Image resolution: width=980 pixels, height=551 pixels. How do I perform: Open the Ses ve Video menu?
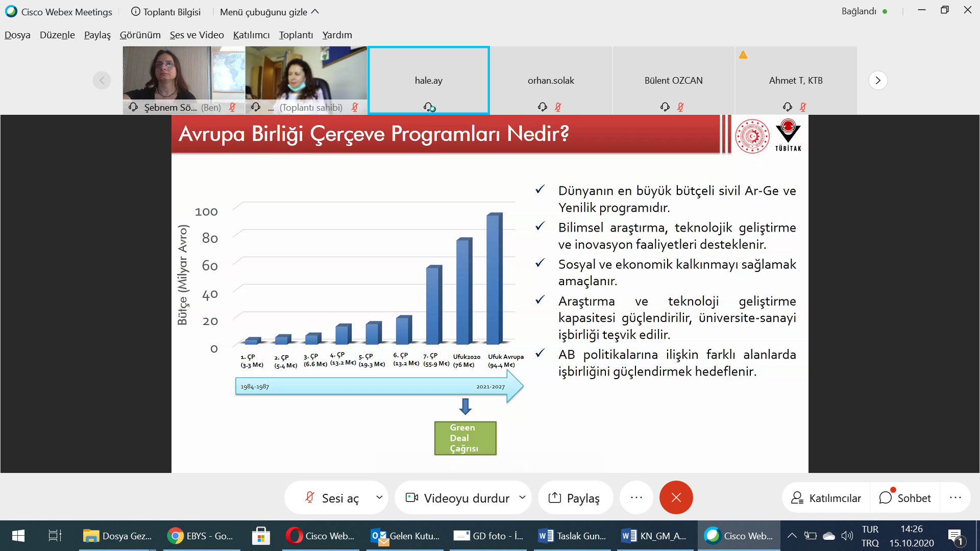coord(197,35)
